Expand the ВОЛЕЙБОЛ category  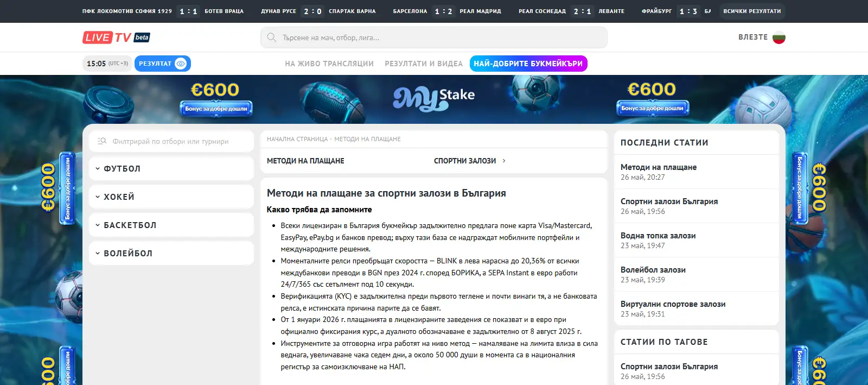click(x=171, y=254)
